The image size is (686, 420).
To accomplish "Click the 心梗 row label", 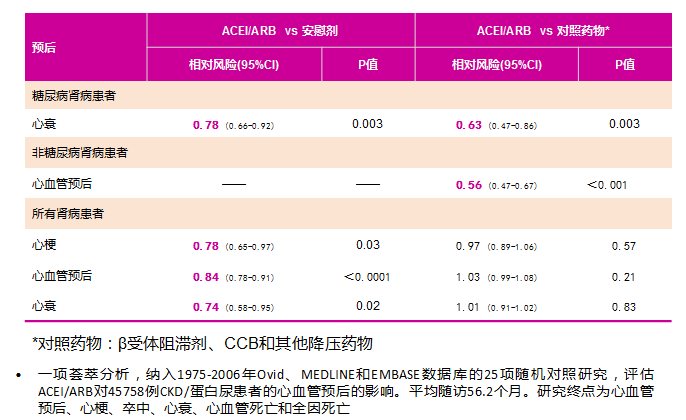I will 43,245.
